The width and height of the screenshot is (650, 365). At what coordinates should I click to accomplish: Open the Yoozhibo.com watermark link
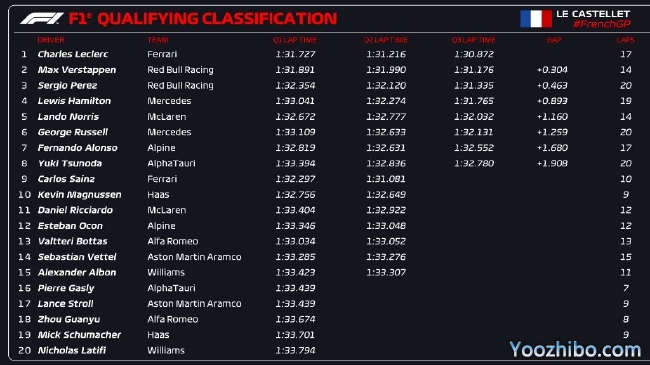(x=575, y=350)
